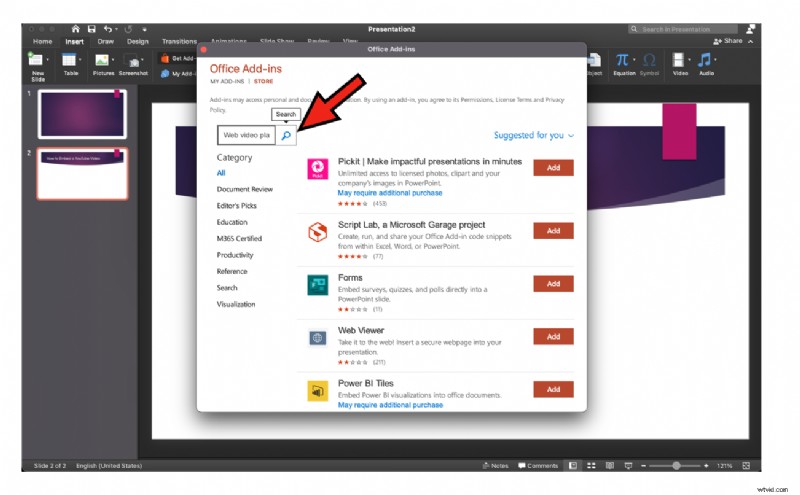The image size is (800, 495).
Task: Open the Transitions ribbon tab
Action: pyautogui.click(x=179, y=41)
